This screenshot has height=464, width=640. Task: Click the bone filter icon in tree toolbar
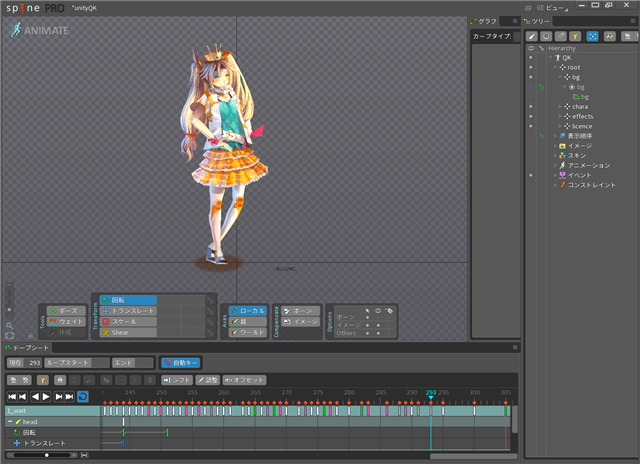tap(531, 36)
